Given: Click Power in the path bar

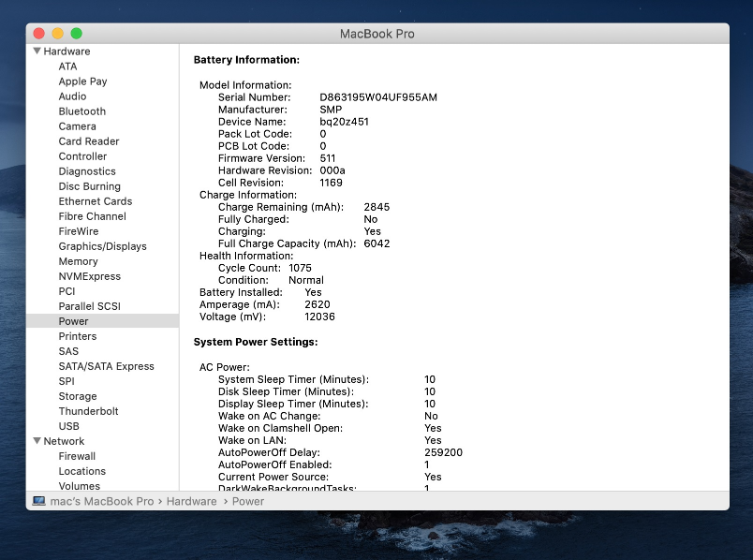Looking at the screenshot, I should point(248,501).
